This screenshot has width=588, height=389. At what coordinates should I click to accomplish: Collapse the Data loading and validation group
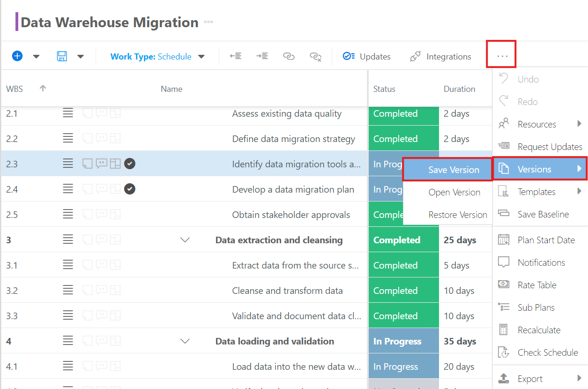pos(185,341)
